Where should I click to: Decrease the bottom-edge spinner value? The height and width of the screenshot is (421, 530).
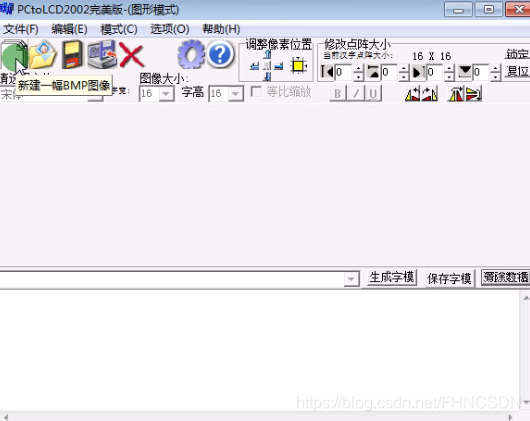(495, 76)
